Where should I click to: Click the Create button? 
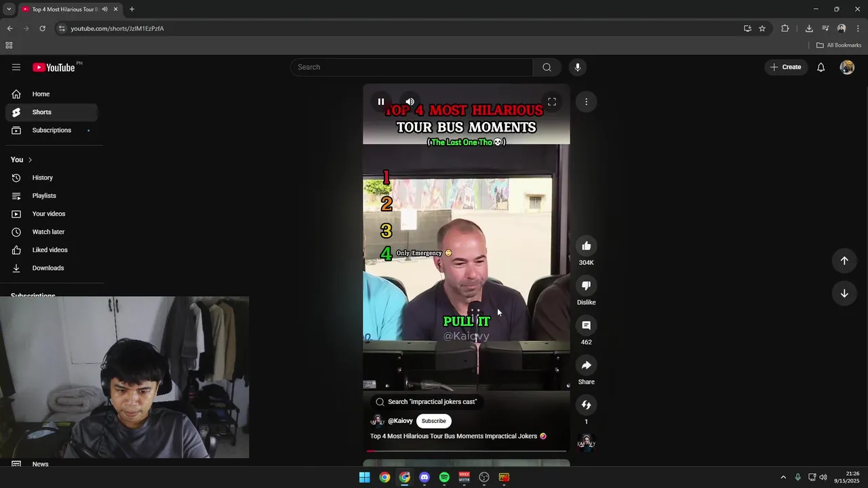coord(786,67)
